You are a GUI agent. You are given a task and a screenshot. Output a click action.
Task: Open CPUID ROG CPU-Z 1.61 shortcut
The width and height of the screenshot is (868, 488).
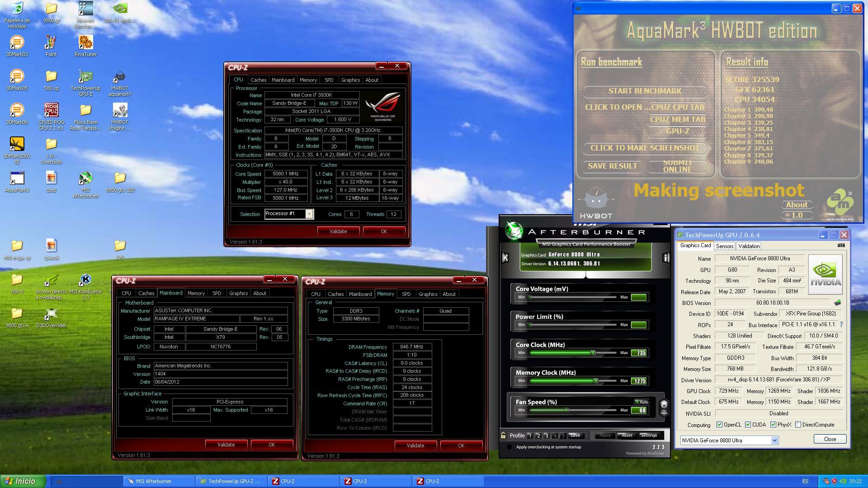tap(51, 117)
